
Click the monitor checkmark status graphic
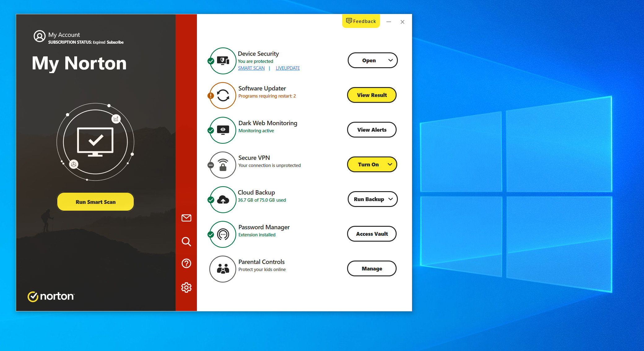point(95,142)
